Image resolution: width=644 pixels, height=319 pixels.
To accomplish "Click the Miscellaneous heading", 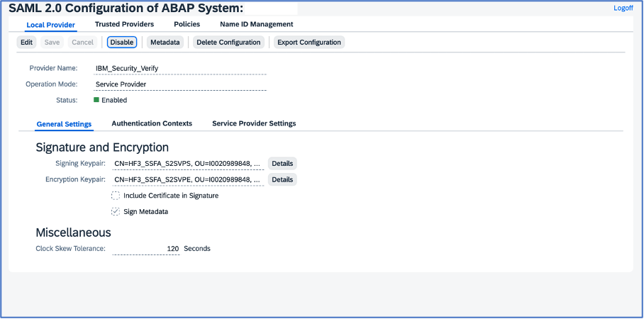I will coord(73,233).
